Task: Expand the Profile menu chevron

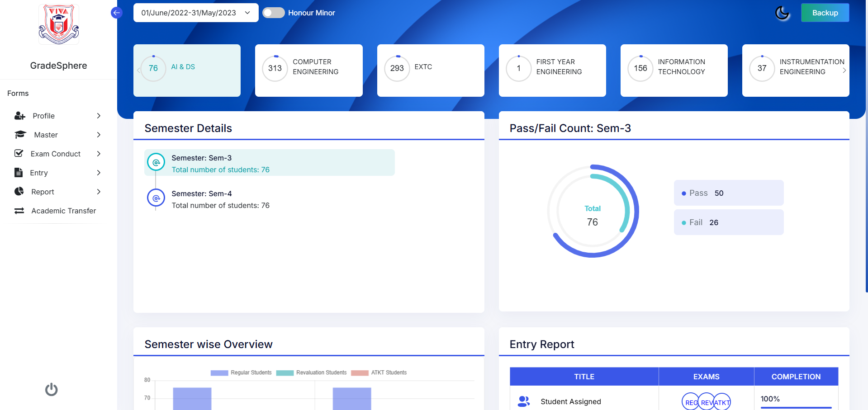Action: (x=99, y=116)
